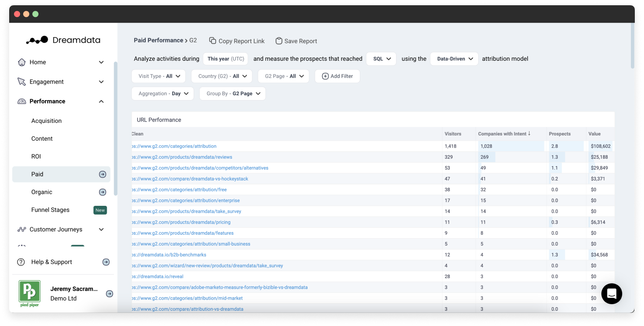Select Acquisition in the sidebar
644x326 pixels.
click(x=46, y=121)
